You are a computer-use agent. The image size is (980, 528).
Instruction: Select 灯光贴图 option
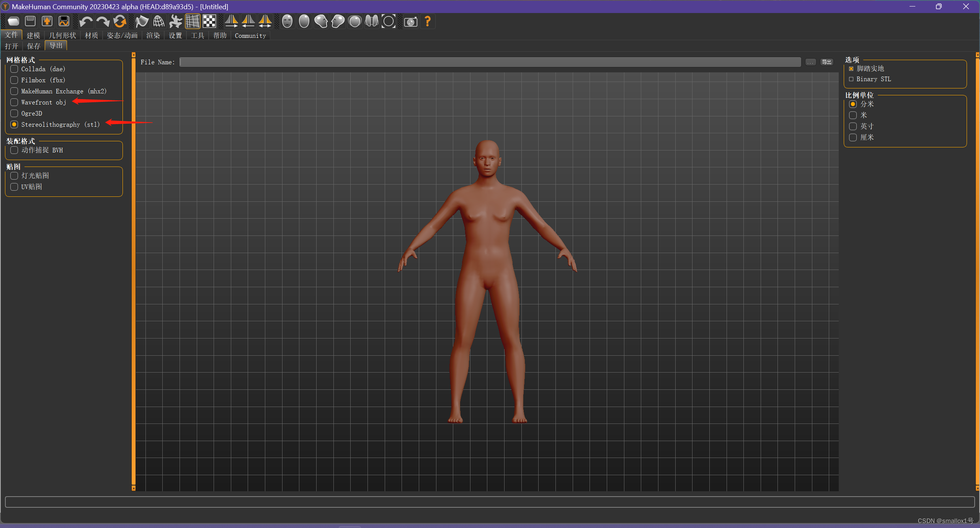30,176
